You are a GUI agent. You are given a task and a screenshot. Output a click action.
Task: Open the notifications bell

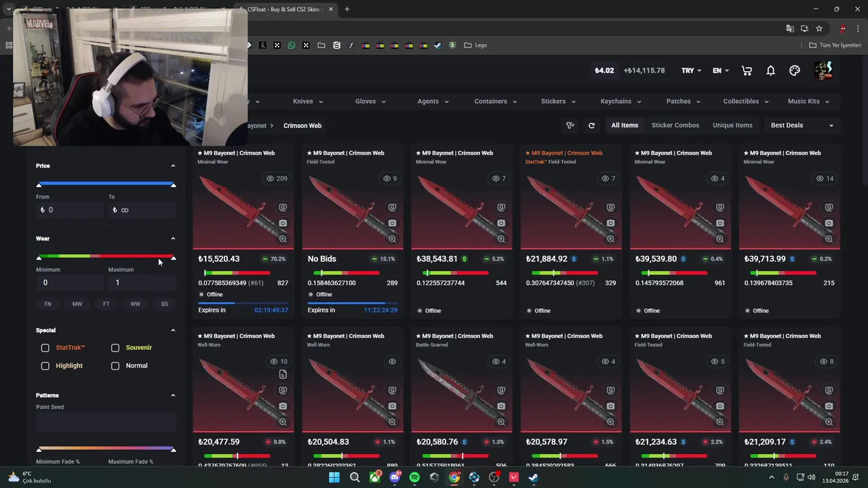pyautogui.click(x=771, y=70)
